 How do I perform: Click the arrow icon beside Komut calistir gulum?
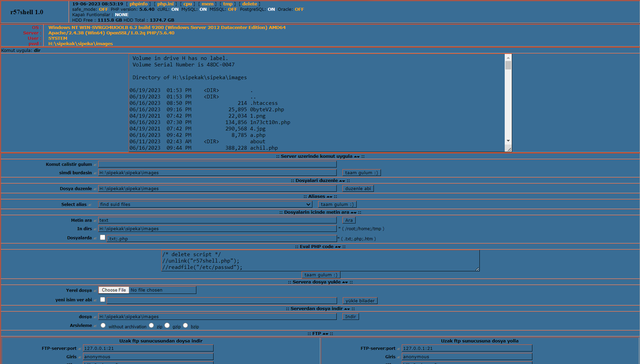(95, 165)
